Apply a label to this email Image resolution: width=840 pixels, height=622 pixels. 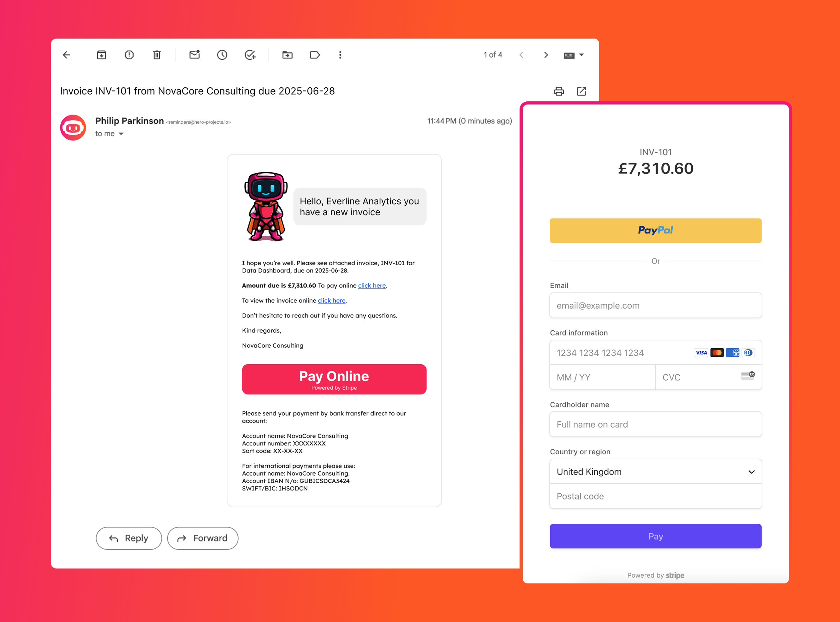315,55
